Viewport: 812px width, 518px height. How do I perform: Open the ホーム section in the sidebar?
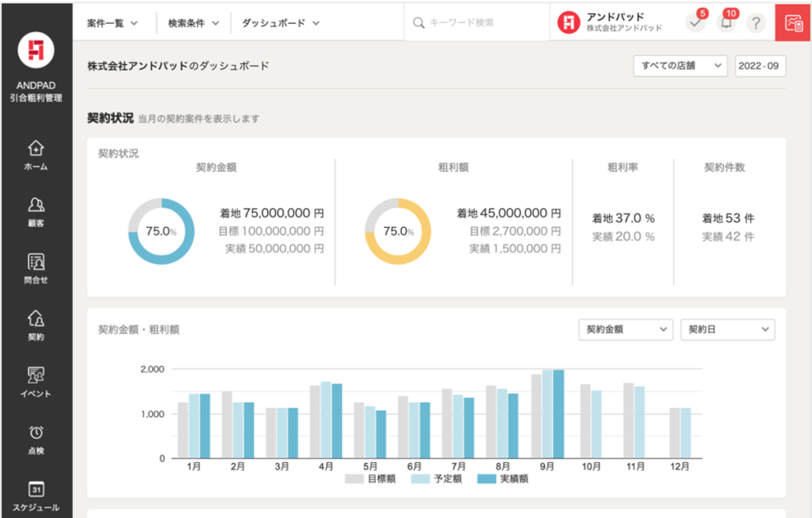click(37, 153)
